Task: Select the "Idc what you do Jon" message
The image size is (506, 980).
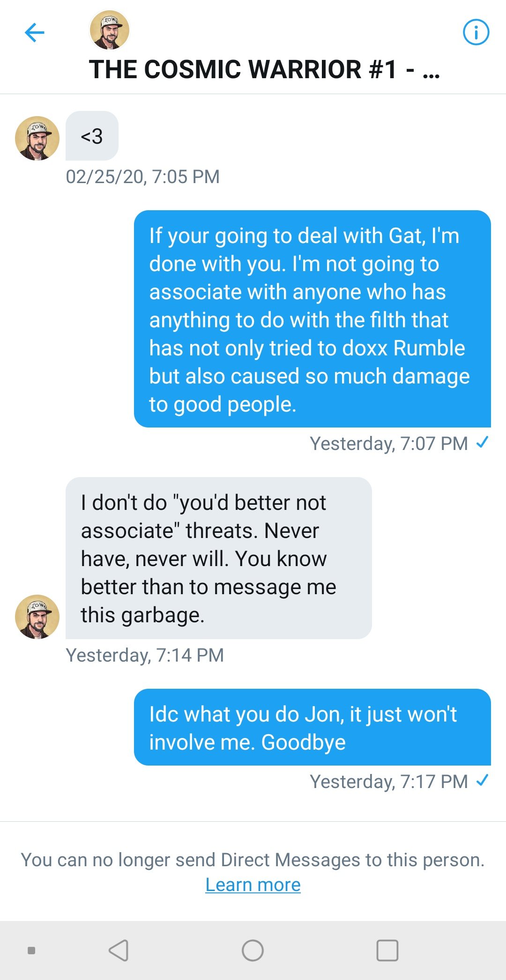Action: pyautogui.click(x=313, y=727)
